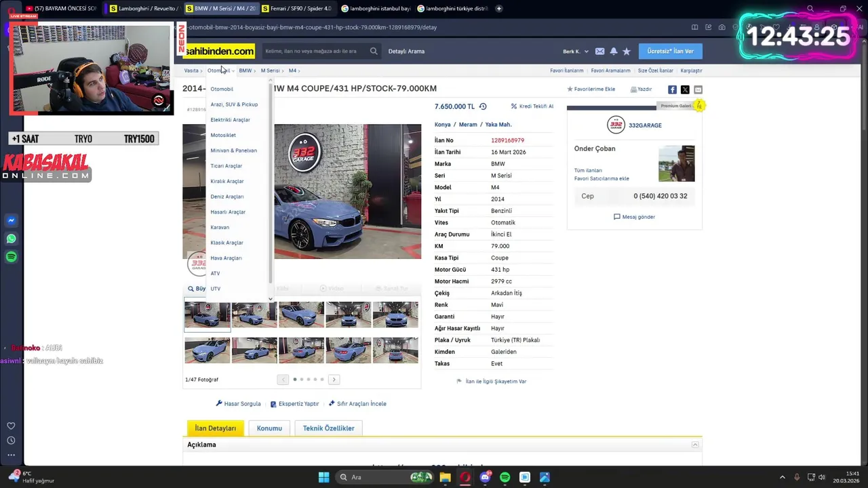Click the favorites star icon in header
The image size is (868, 488).
[x=627, y=52]
